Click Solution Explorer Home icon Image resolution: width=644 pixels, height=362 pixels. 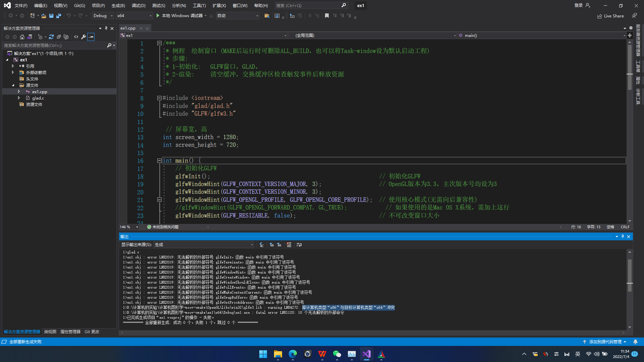click(22, 37)
